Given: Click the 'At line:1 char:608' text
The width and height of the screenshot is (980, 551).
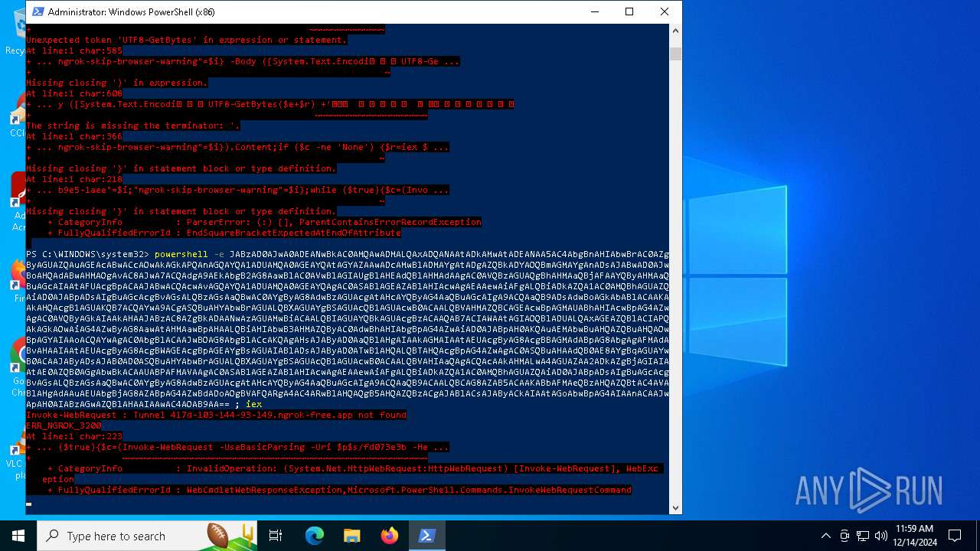Looking at the screenshot, I should pyautogui.click(x=74, y=93).
